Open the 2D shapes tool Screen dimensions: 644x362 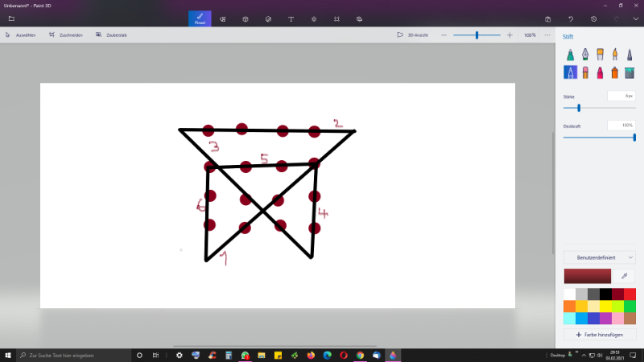tap(222, 19)
